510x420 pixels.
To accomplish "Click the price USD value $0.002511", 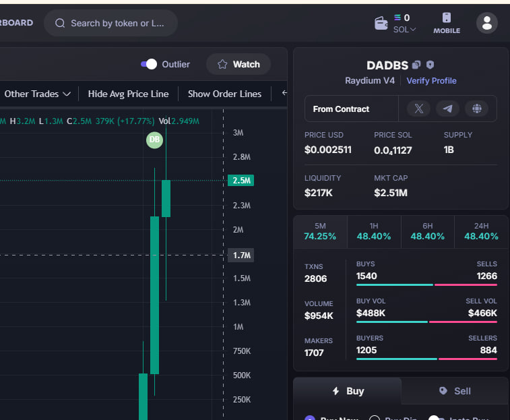I will pos(328,150).
